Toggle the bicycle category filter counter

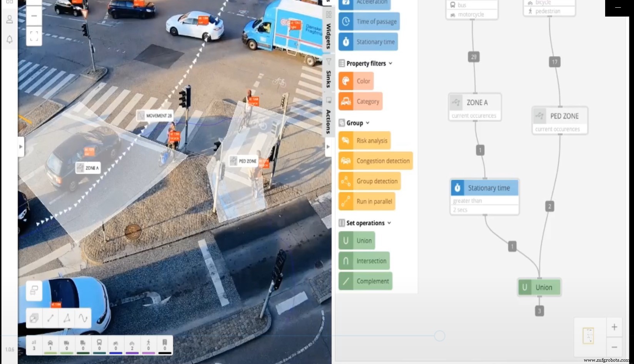pyautogui.click(x=132, y=344)
